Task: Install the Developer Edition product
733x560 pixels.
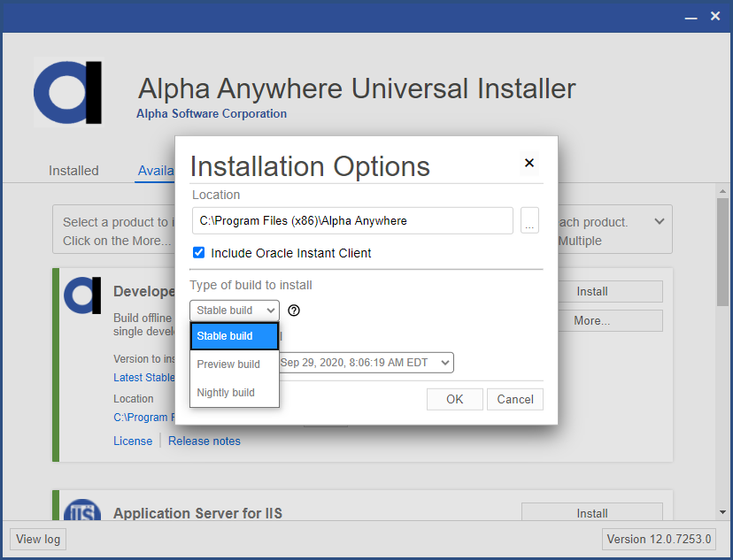Action: [610, 291]
